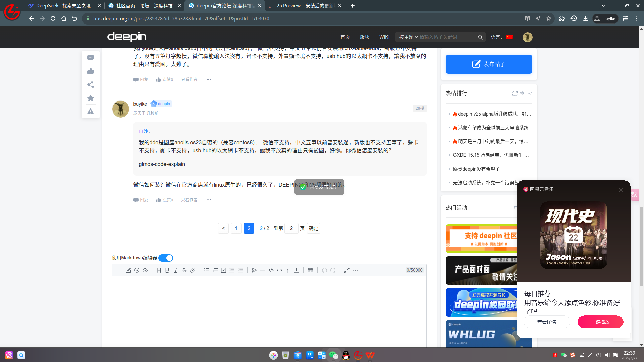Refresh hot posts with 换一批
Image resolution: width=644 pixels, height=362 pixels.
pyautogui.click(x=522, y=93)
